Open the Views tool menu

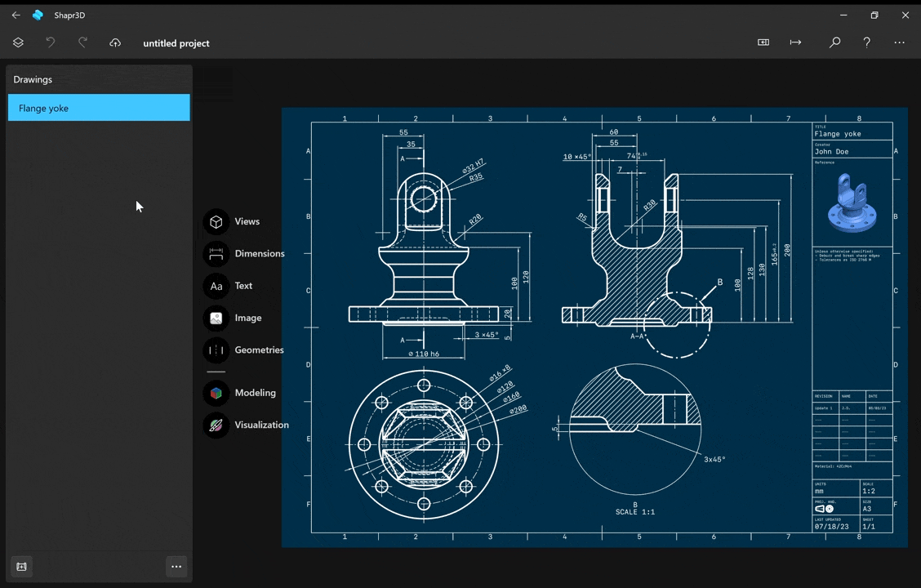(x=216, y=221)
